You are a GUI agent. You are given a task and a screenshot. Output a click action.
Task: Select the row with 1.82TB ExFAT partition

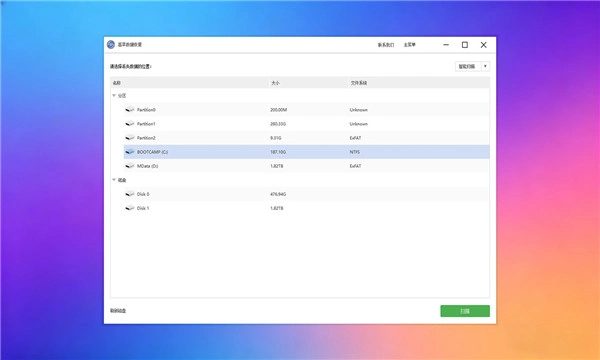coord(307,166)
